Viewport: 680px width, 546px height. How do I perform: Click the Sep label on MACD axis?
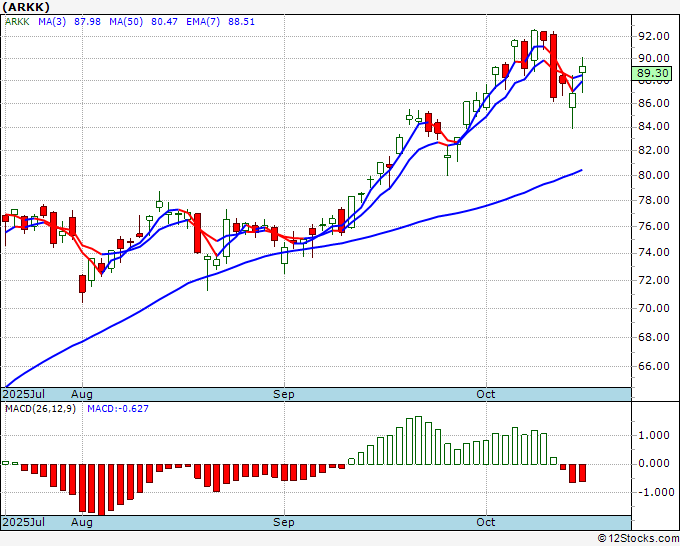pyautogui.click(x=284, y=522)
